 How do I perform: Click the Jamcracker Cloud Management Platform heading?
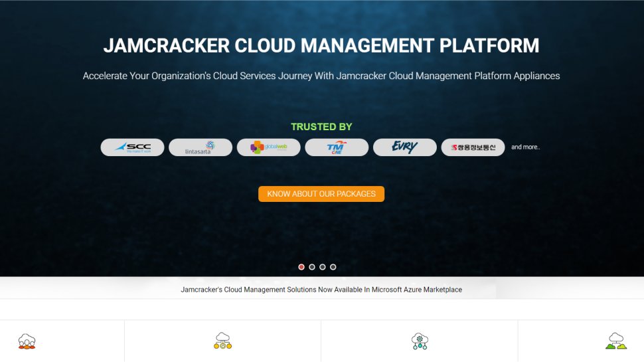coord(321,46)
